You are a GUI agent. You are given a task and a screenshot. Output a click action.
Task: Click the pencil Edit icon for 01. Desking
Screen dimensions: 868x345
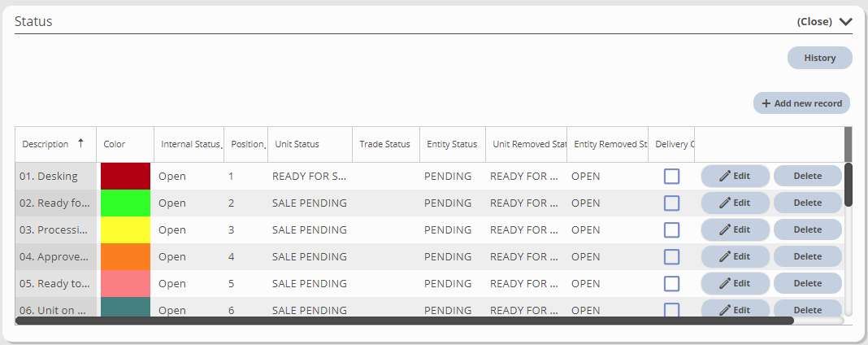click(726, 176)
